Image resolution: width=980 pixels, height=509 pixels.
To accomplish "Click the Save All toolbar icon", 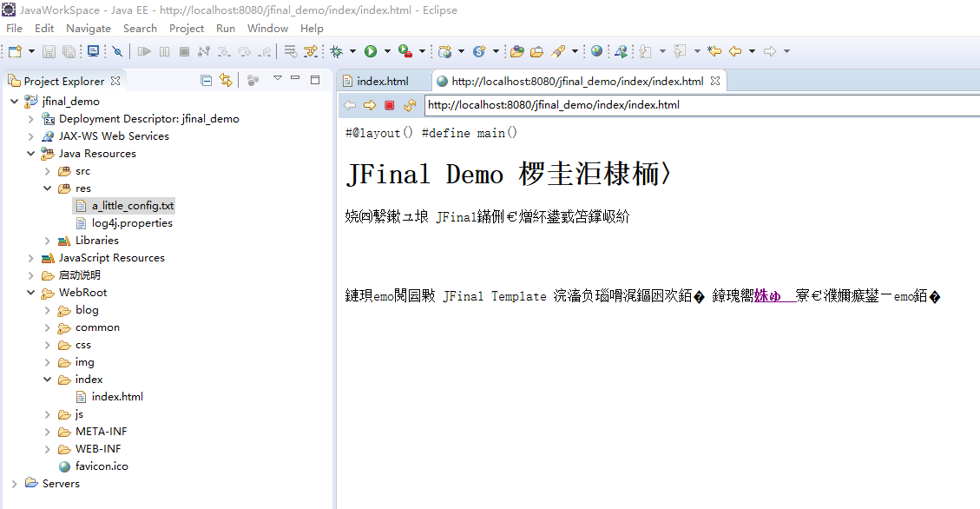I will coord(69,51).
